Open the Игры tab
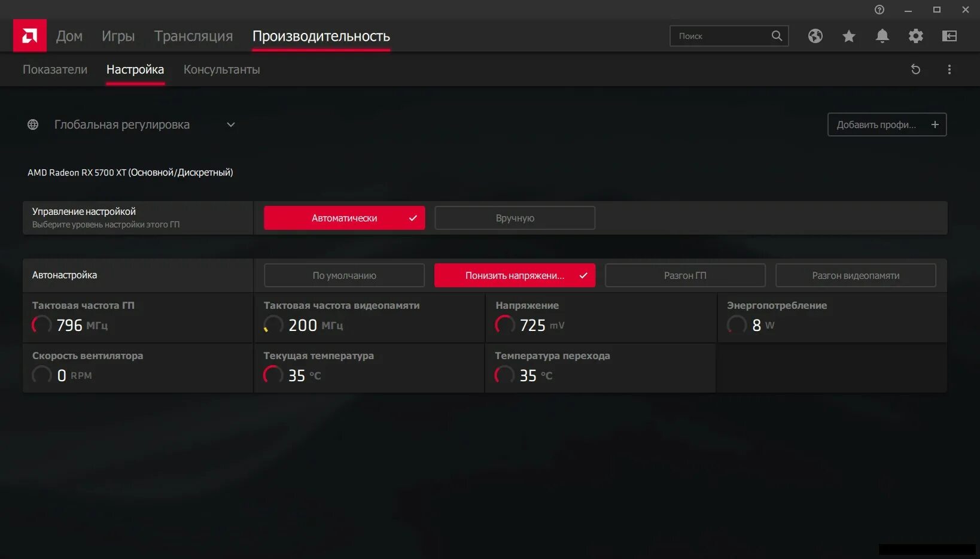Image resolution: width=980 pixels, height=559 pixels. point(118,36)
